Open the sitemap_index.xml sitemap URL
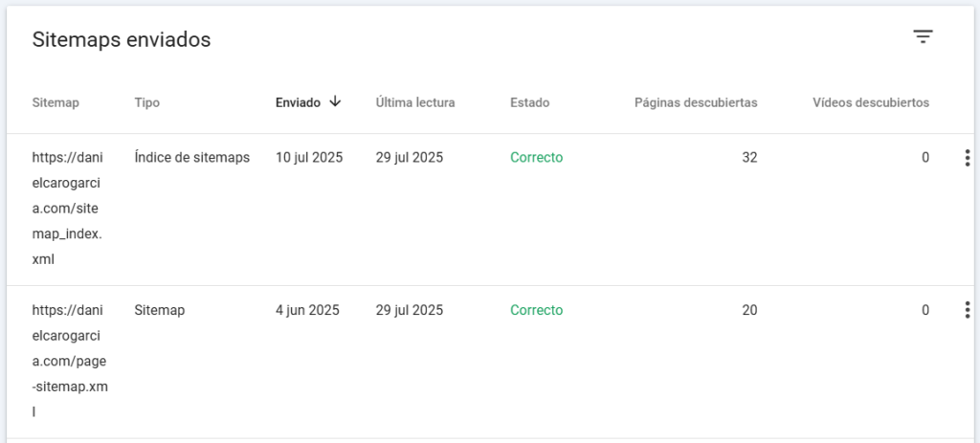This screenshot has width=980, height=443. (x=68, y=209)
